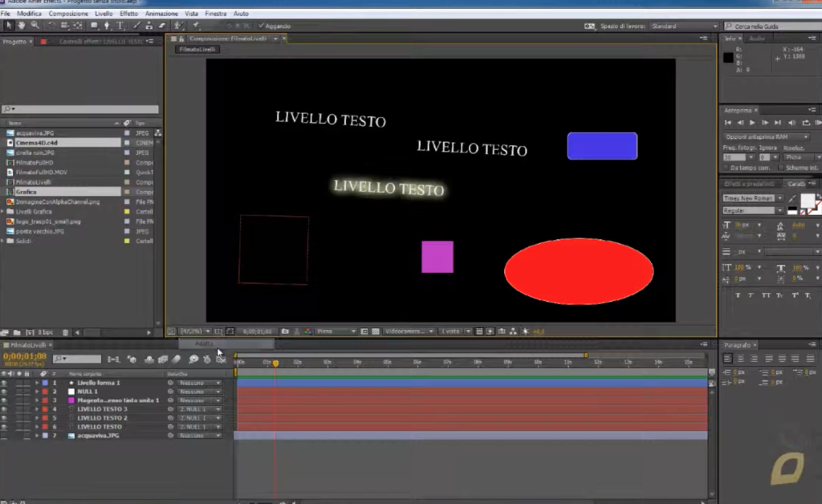Click the trash delete icon in project panel
Screen dimensions: 822x504
(66, 332)
